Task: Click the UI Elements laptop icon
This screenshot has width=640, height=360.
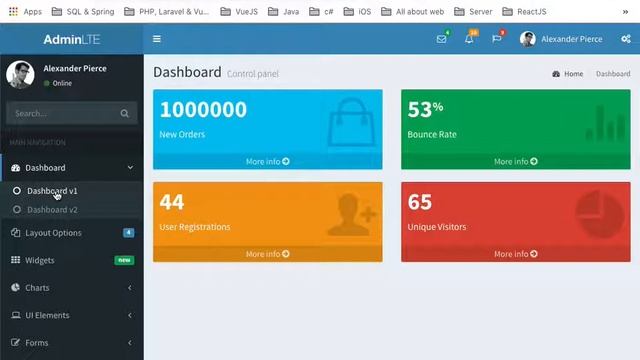Action: point(16,315)
